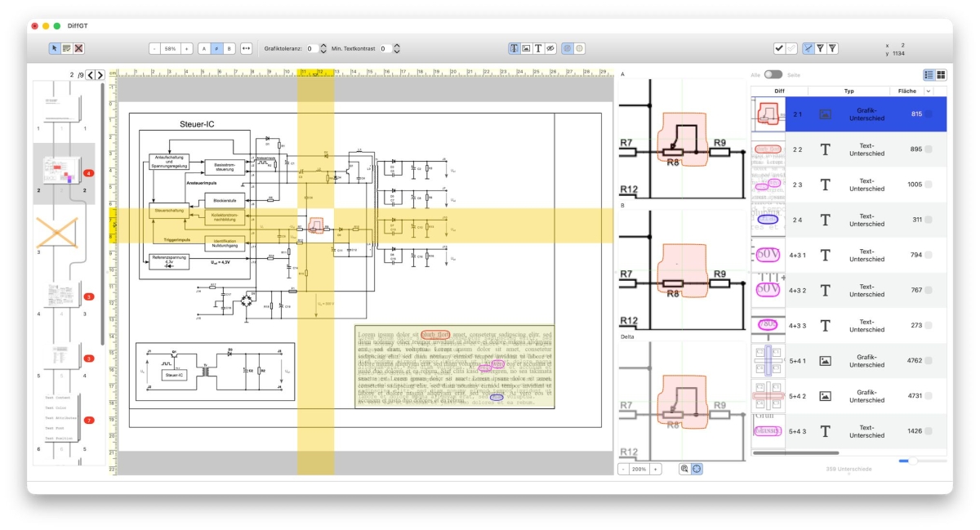Go to next page arrow

click(100, 75)
